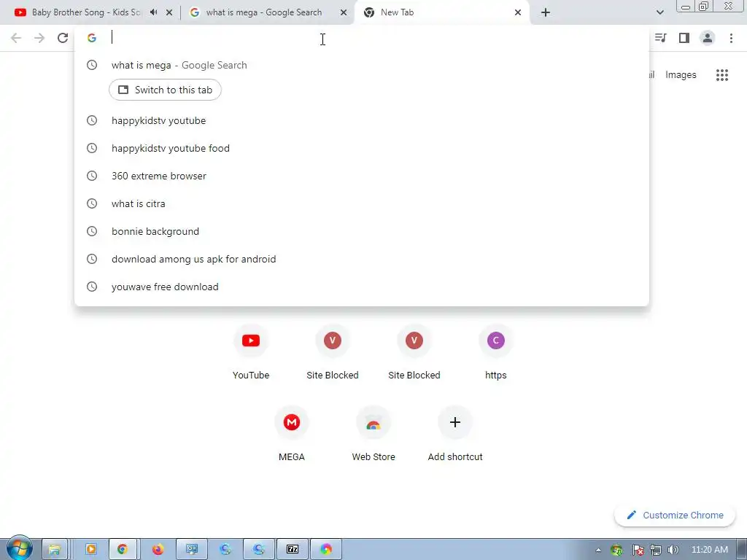Select suggestion 'youwave free download'

(x=362, y=287)
